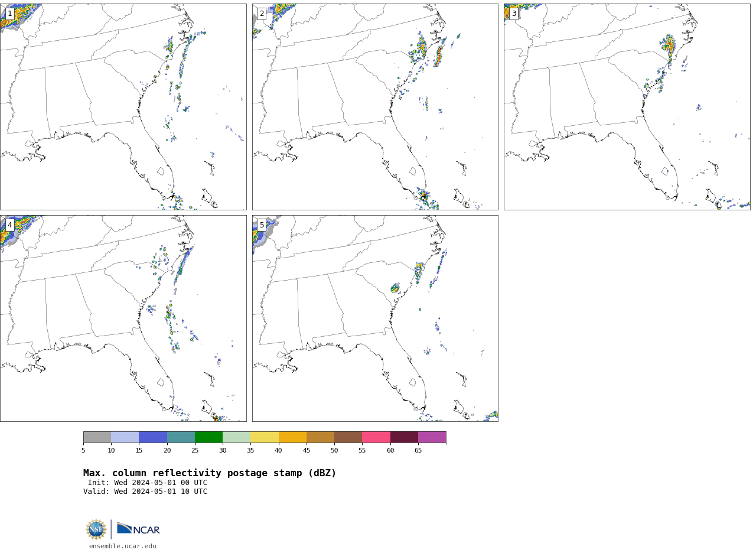The width and height of the screenshot is (756, 553).
Task: Click the colorbar tick label 50
Action: tap(334, 451)
